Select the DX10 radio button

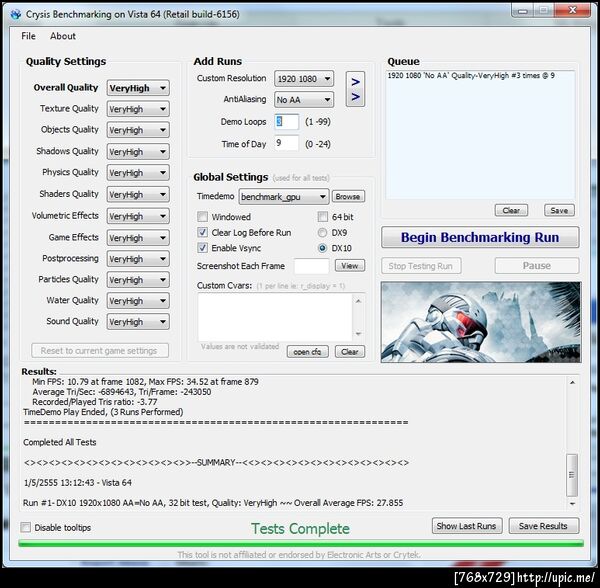pos(323,248)
